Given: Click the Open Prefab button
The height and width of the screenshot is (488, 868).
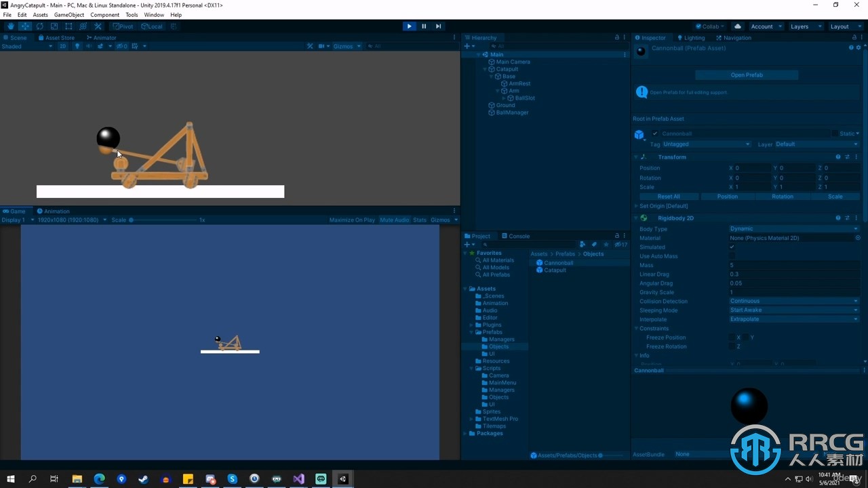Looking at the screenshot, I should coord(747,75).
